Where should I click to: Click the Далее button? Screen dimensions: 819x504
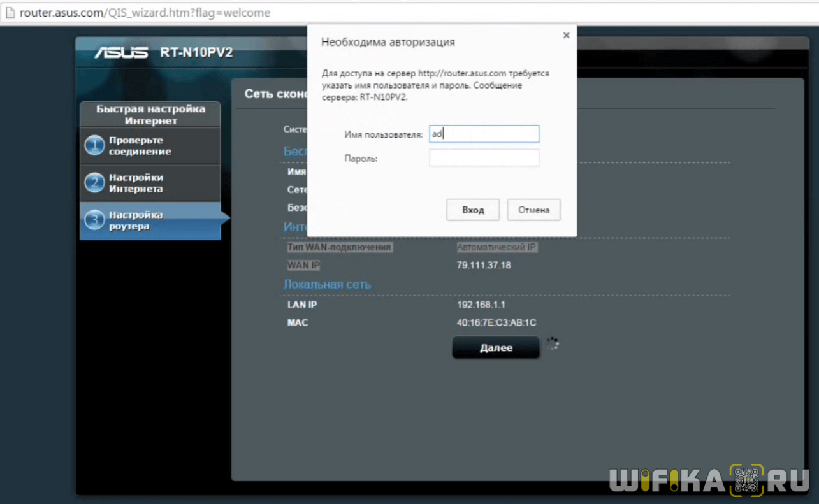click(x=495, y=348)
